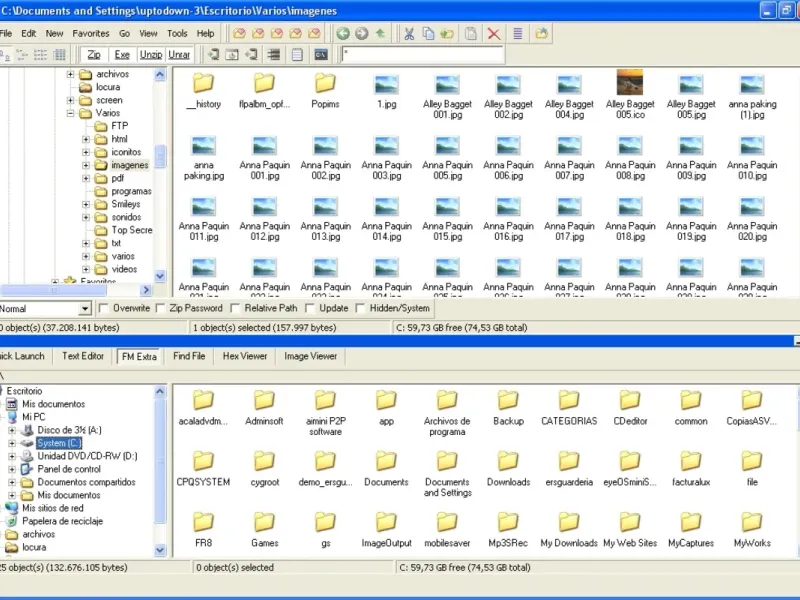Collapse the Varios folder tree node
The width and height of the screenshot is (800, 600).
tap(71, 113)
